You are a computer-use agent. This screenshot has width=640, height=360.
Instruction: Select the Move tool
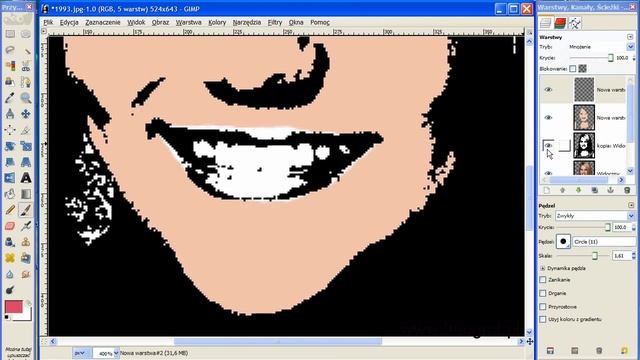pos(26,113)
